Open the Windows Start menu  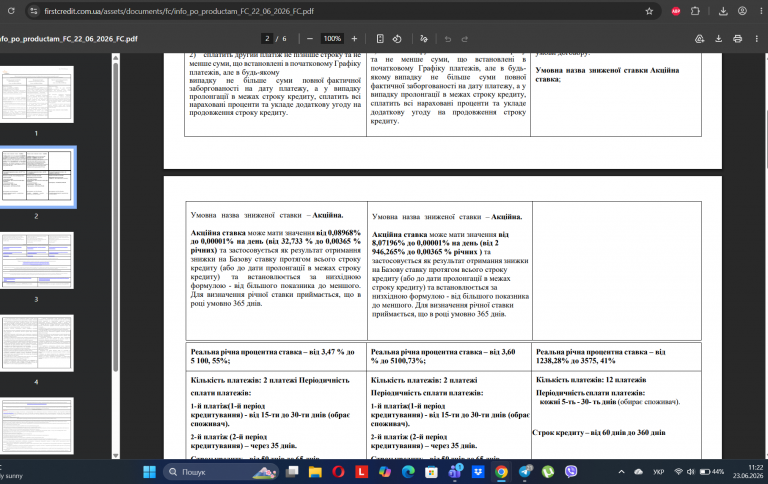point(149,472)
